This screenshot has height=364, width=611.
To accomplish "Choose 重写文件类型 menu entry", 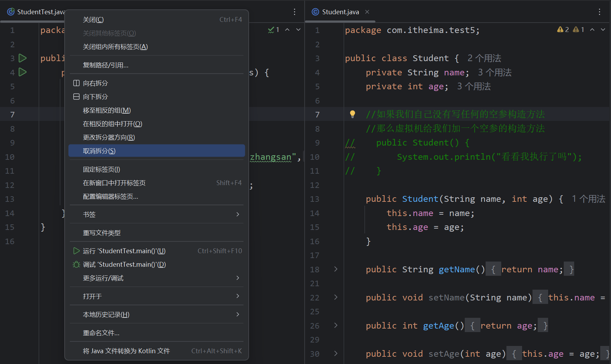I will coord(157,233).
